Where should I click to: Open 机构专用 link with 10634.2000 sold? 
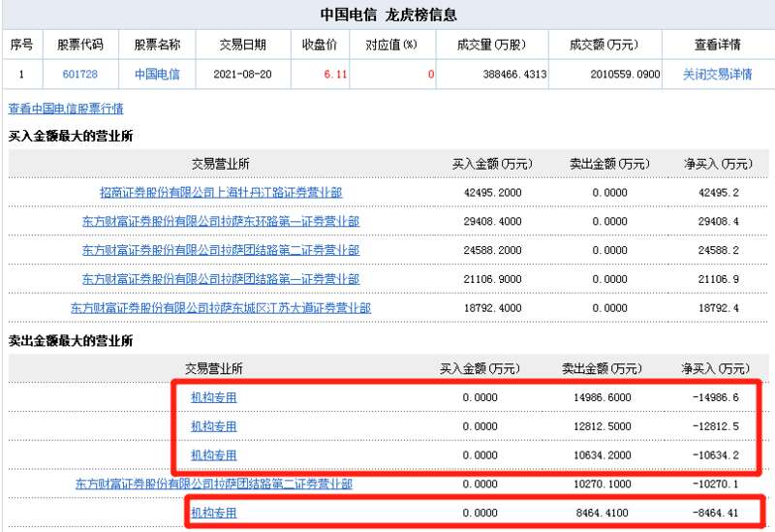[214, 454]
